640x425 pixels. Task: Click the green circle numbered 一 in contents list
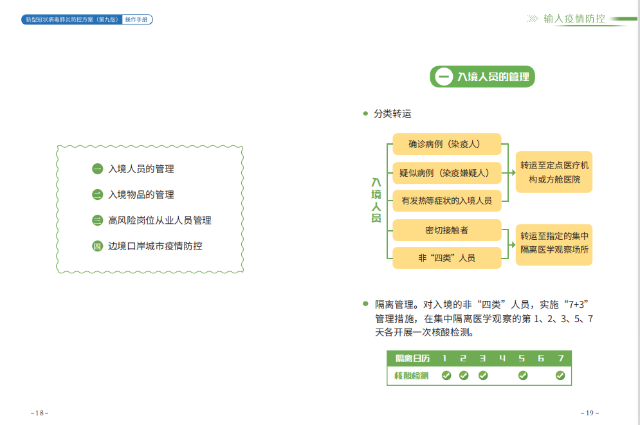point(97,169)
